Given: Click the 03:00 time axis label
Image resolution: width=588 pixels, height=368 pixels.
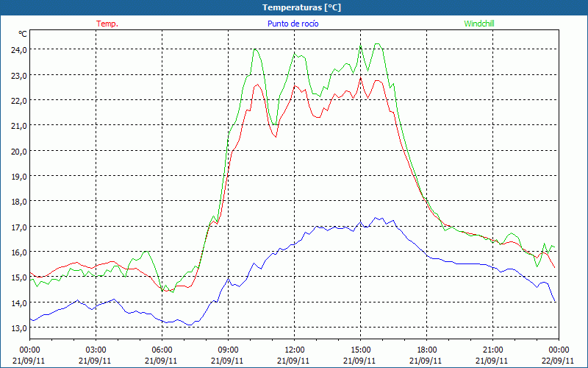Looking at the screenshot, I should (96, 350).
